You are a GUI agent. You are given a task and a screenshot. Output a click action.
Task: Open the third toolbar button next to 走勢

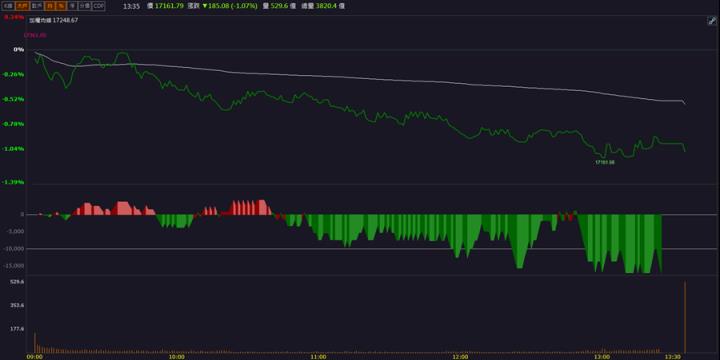pos(36,6)
